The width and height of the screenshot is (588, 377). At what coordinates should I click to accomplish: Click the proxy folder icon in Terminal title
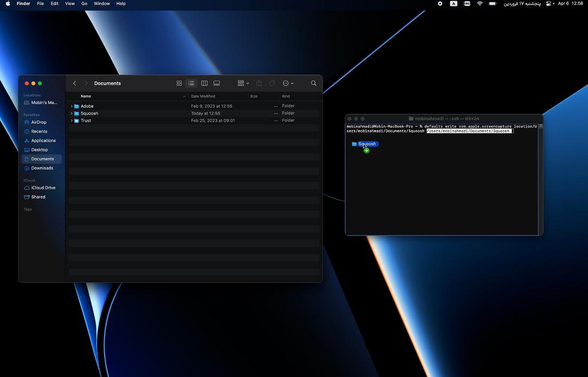pos(411,119)
